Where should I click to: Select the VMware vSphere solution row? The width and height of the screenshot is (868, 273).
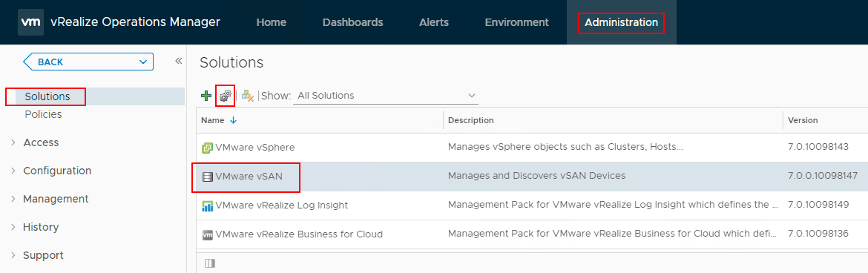coord(532,148)
